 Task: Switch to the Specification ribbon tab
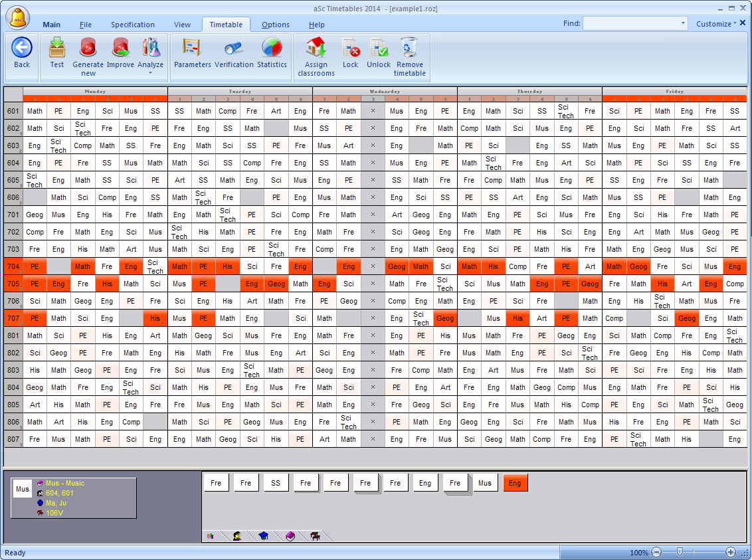tap(132, 25)
